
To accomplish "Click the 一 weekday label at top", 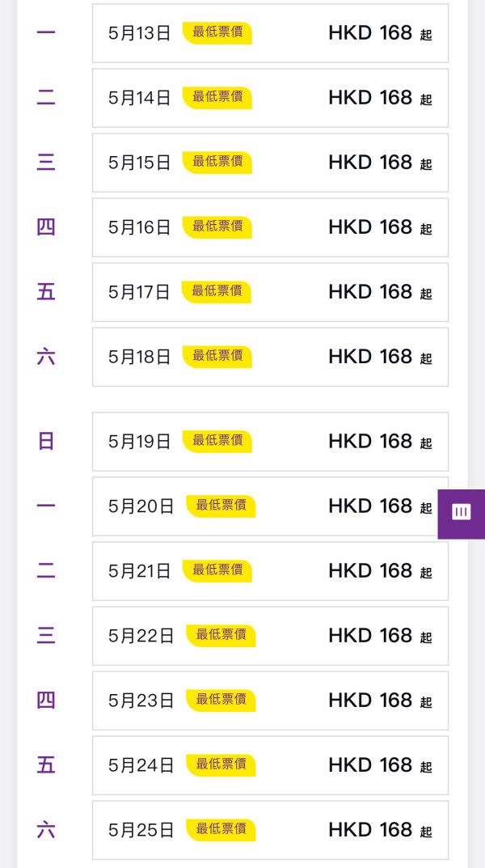I will (45, 33).
